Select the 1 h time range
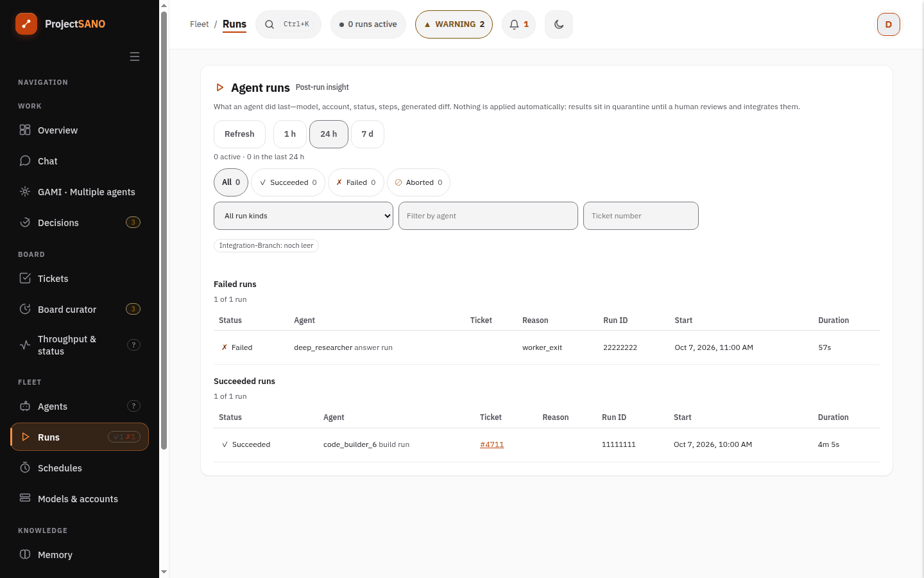This screenshot has width=924, height=578. pos(290,134)
